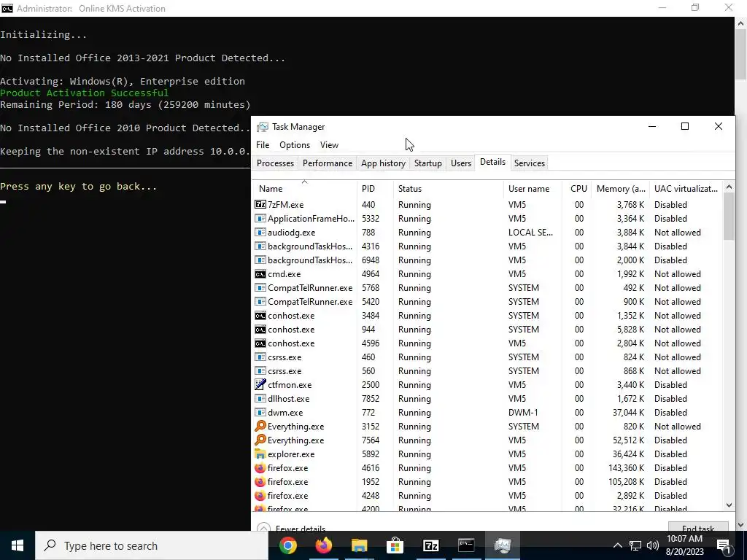Viewport: 747px width, 560px height.
Task: Click the LOCAL SE... user name cell
Action: 530,233
